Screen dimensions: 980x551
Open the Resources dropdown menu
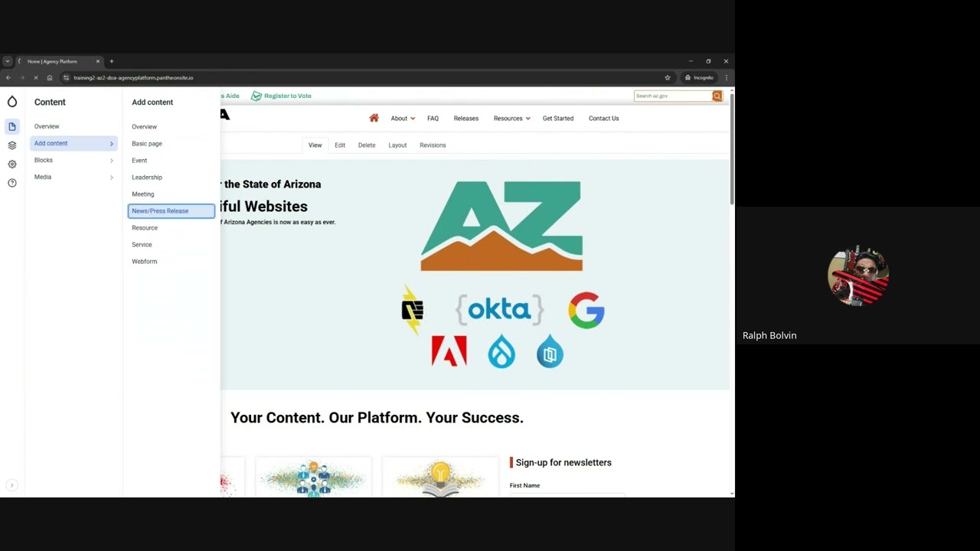[x=511, y=118]
